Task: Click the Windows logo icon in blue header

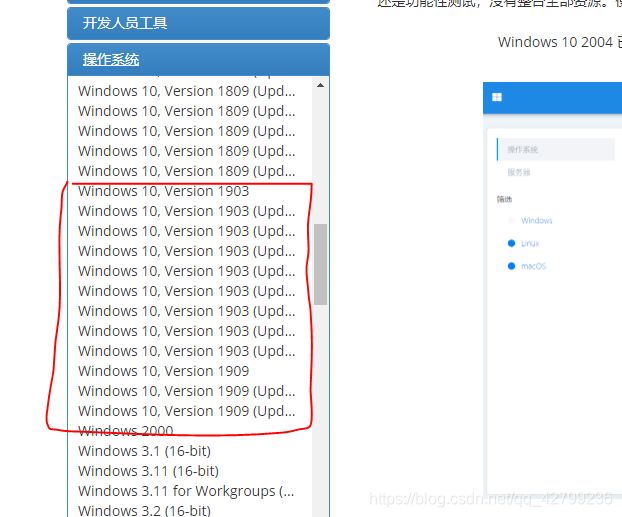Action: point(497,97)
